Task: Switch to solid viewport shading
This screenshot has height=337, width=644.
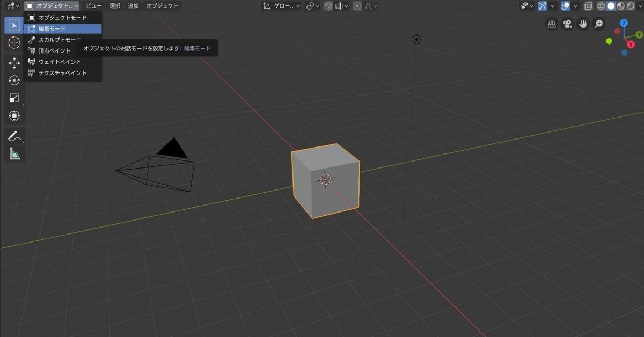Action: click(x=611, y=6)
